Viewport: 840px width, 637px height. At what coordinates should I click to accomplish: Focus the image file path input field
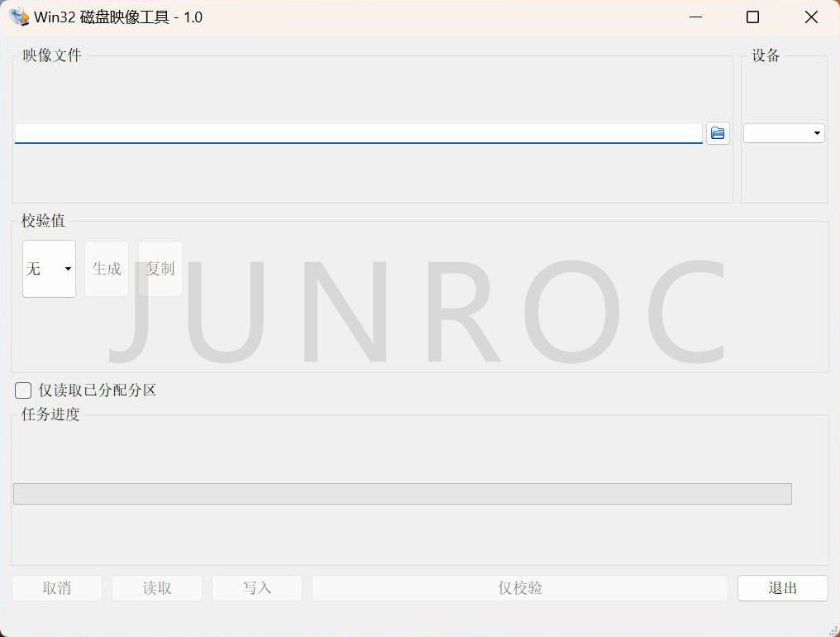tap(358, 133)
